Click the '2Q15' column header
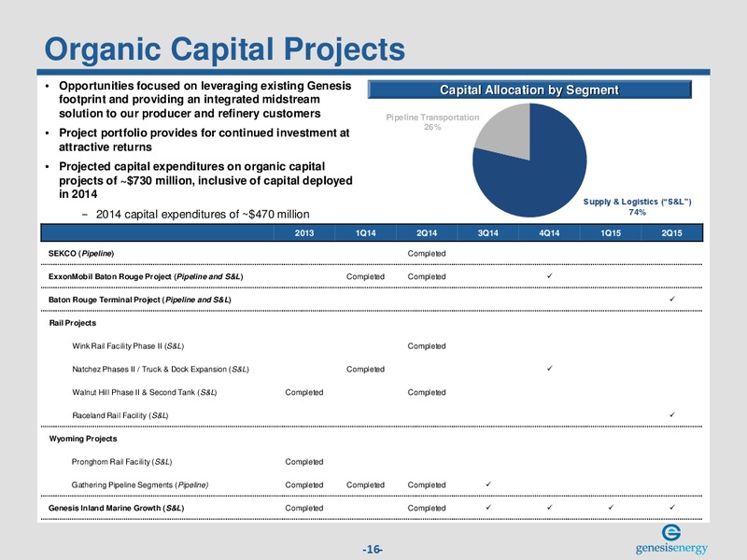 (x=671, y=232)
